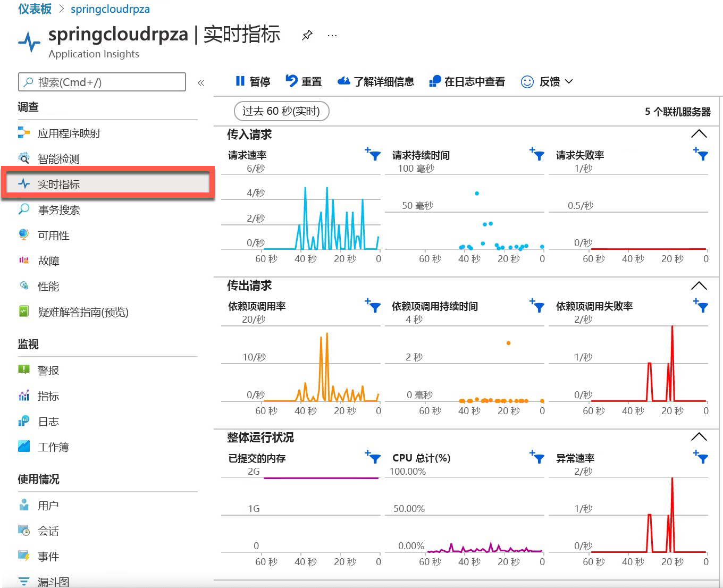Click 在日志中查看 view in logs
Image resolution: width=723 pixels, height=588 pixels.
coord(467,81)
